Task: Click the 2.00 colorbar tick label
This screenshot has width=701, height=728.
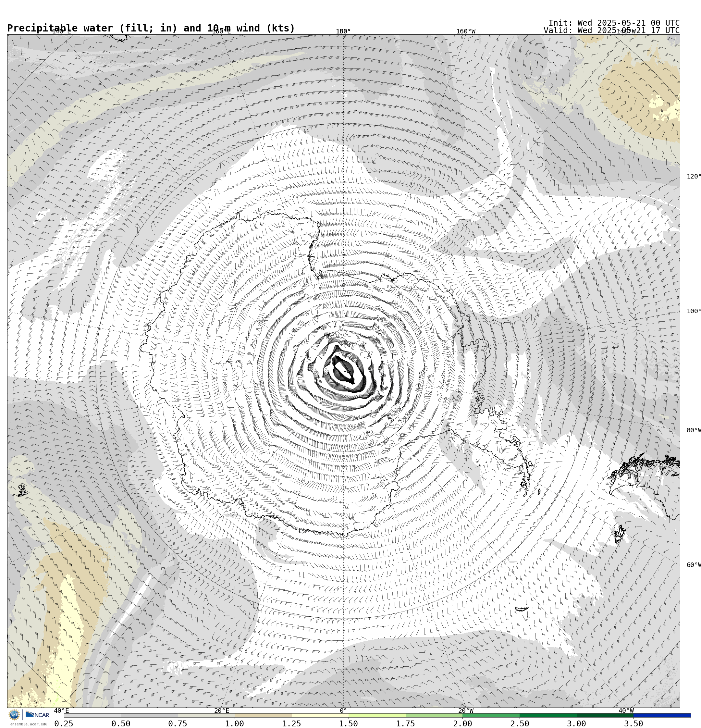Action: [462, 723]
